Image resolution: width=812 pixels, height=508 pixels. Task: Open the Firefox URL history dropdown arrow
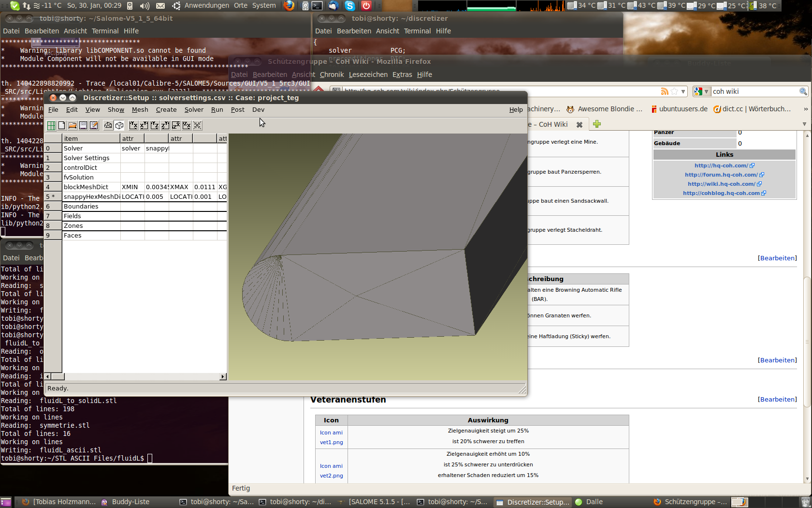(683, 91)
